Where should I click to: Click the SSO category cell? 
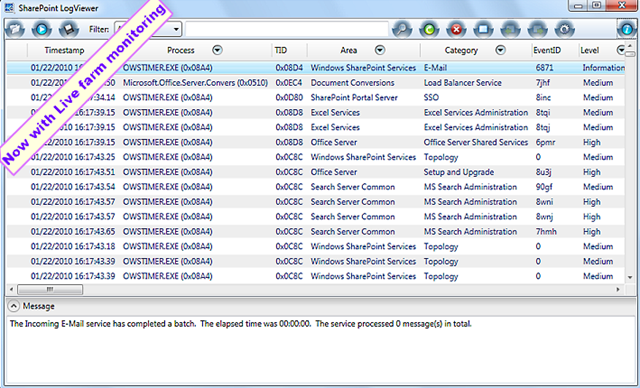click(431, 98)
